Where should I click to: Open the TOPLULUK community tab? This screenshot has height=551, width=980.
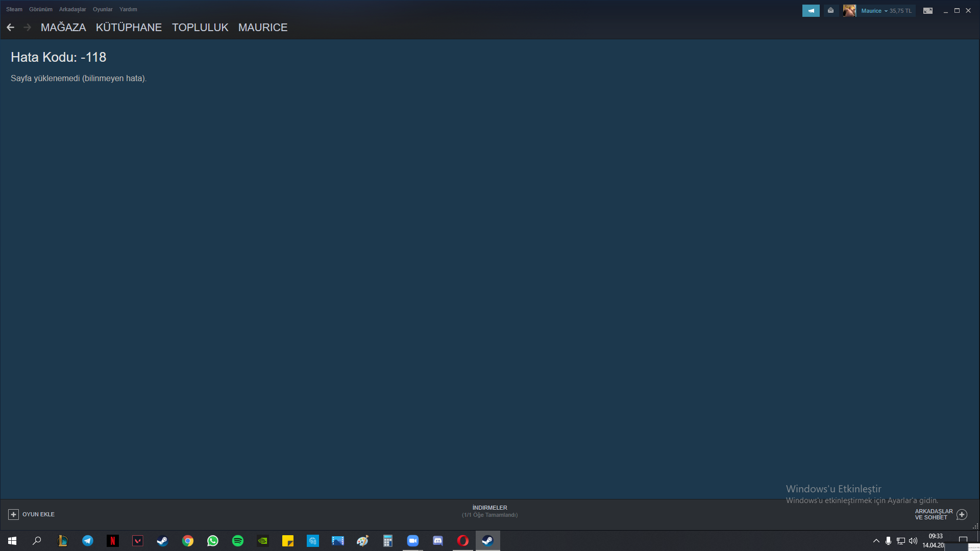point(200,28)
